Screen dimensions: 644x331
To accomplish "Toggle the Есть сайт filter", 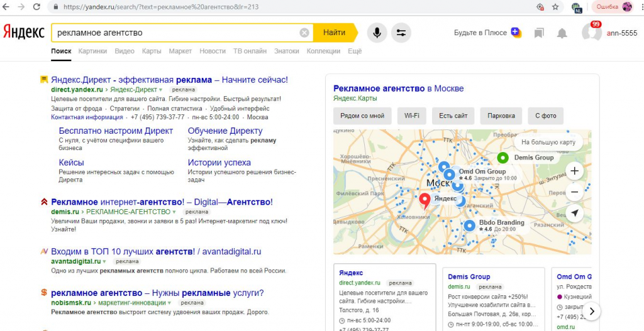I will (453, 116).
